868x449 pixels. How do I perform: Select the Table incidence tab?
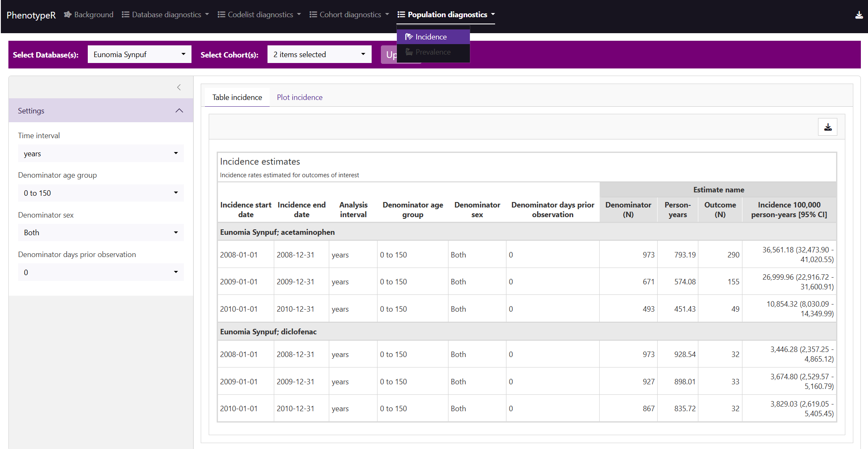coord(237,97)
